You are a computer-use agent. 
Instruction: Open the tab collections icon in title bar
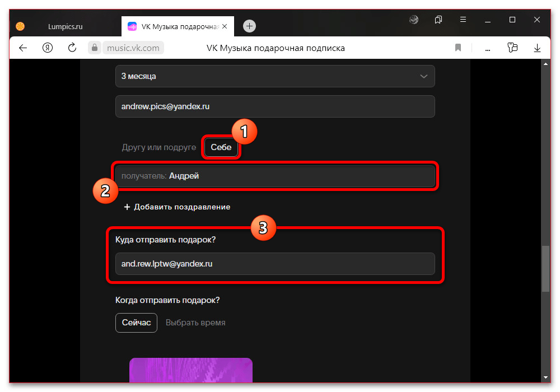[x=438, y=20]
